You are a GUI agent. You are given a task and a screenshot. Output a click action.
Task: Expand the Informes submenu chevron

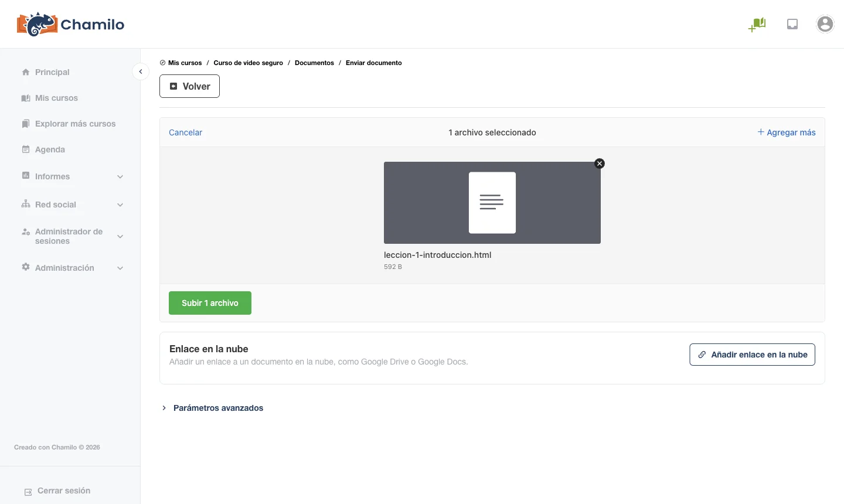tap(120, 176)
